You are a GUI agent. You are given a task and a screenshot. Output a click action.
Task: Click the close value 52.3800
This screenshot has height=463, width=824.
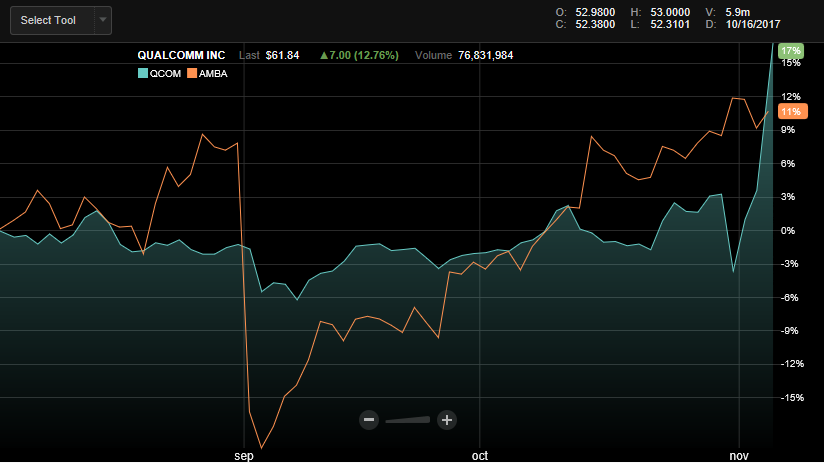[x=595, y=24]
